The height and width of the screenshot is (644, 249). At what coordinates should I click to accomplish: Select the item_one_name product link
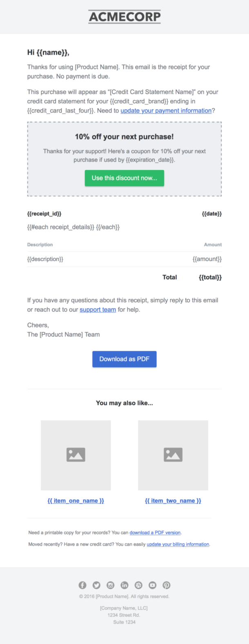[x=76, y=500]
